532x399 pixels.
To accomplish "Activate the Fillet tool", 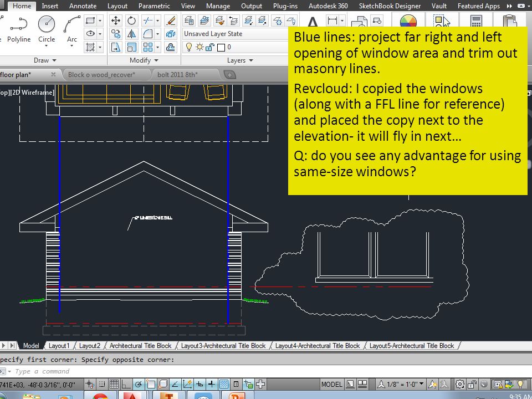I will [147, 34].
